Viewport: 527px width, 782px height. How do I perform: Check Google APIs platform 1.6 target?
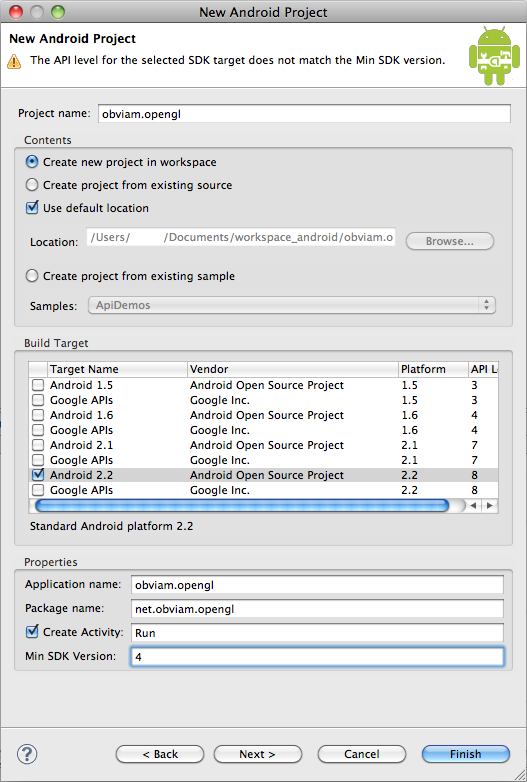coord(38,430)
